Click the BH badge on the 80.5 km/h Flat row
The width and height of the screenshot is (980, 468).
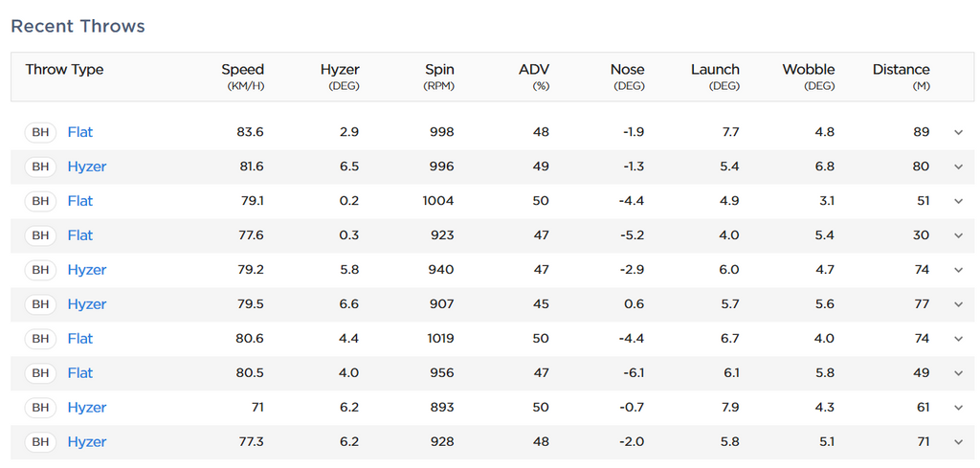click(x=40, y=373)
